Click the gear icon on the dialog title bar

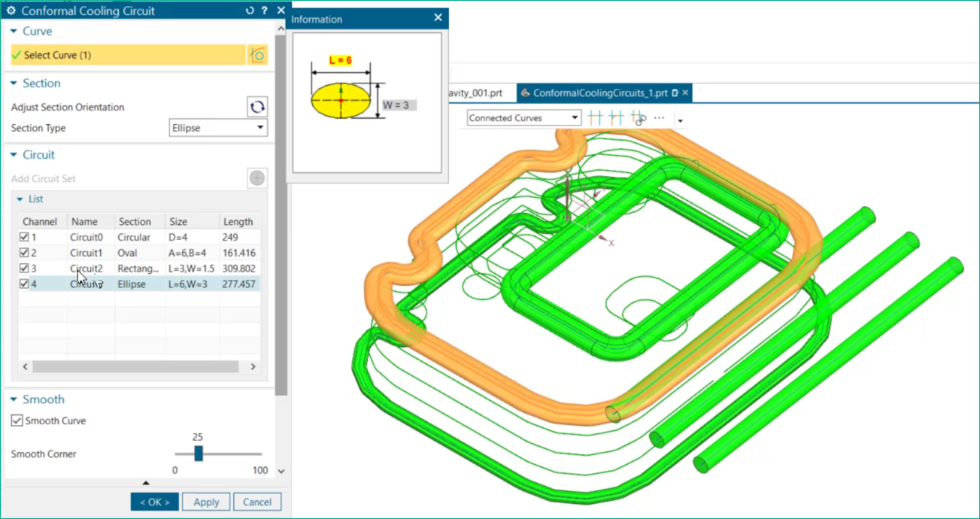(x=11, y=11)
